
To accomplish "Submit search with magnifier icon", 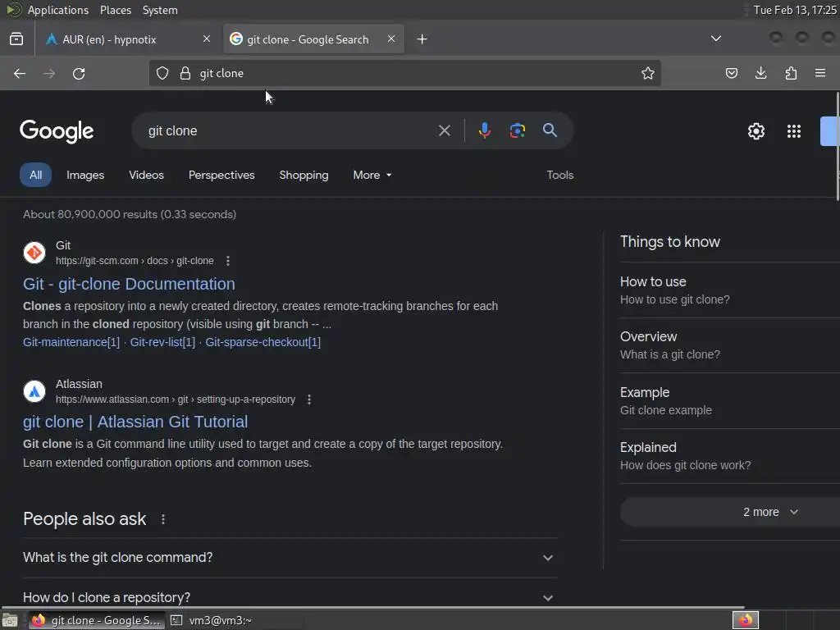I will (550, 130).
